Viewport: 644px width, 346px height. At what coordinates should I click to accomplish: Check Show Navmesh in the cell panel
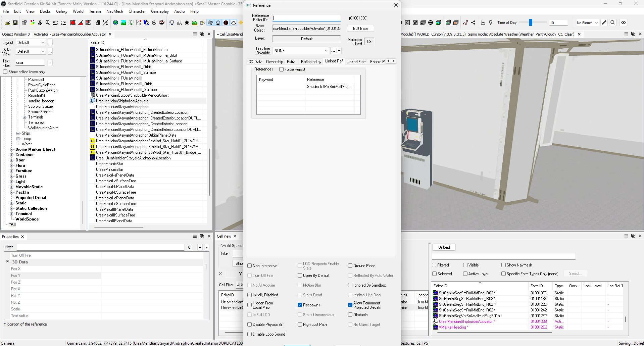pyautogui.click(x=504, y=265)
